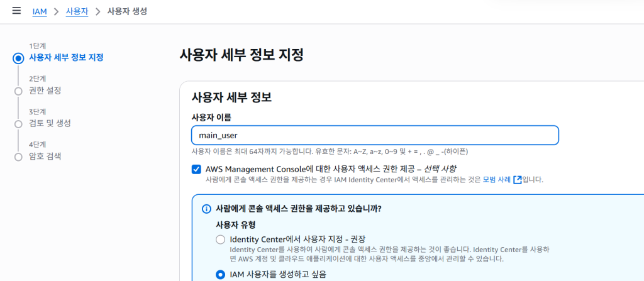Click the 4단계 step label
Screen dimensions: 644x281
point(37,144)
